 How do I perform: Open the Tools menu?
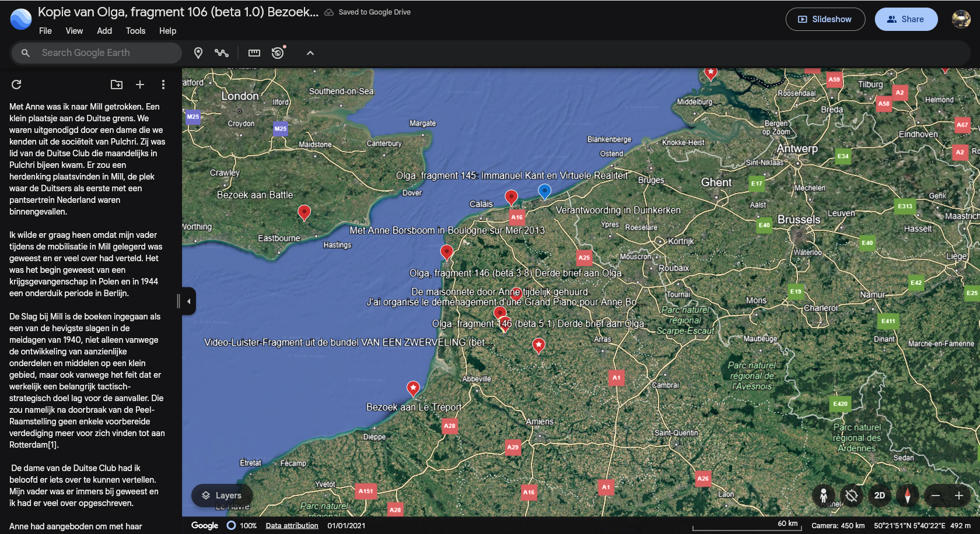[135, 31]
